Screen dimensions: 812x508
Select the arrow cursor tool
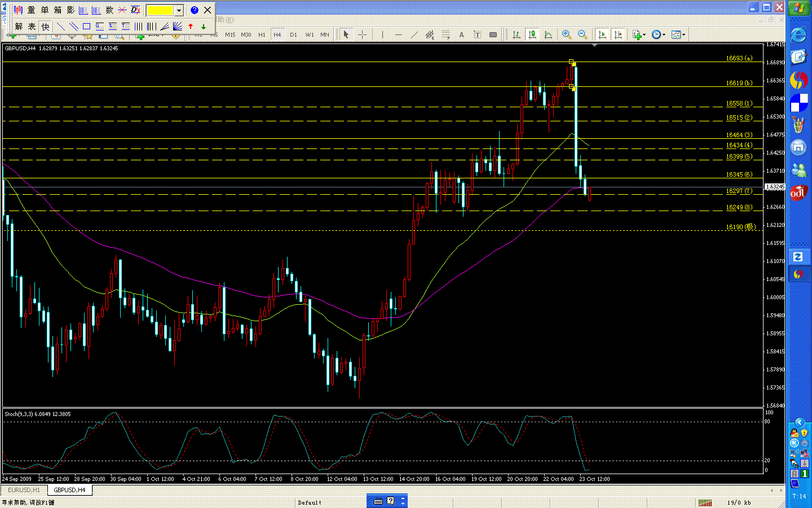pyautogui.click(x=346, y=35)
